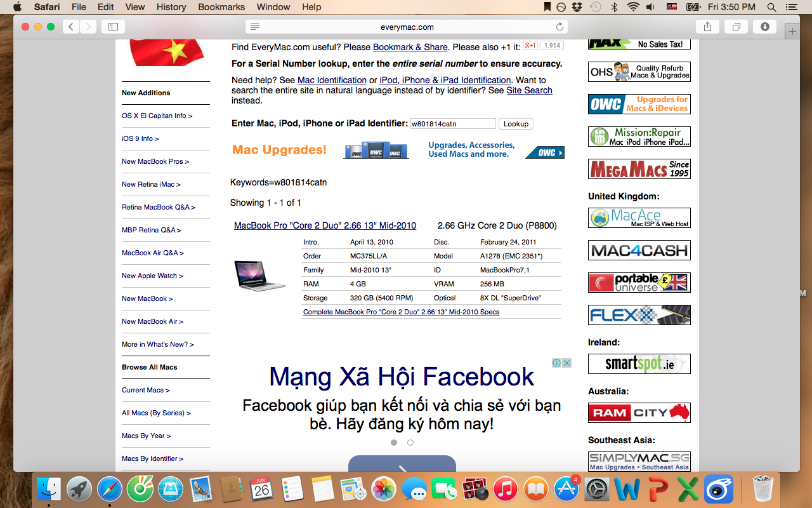
Task: Add a new tab with the plus button
Action: point(792,31)
